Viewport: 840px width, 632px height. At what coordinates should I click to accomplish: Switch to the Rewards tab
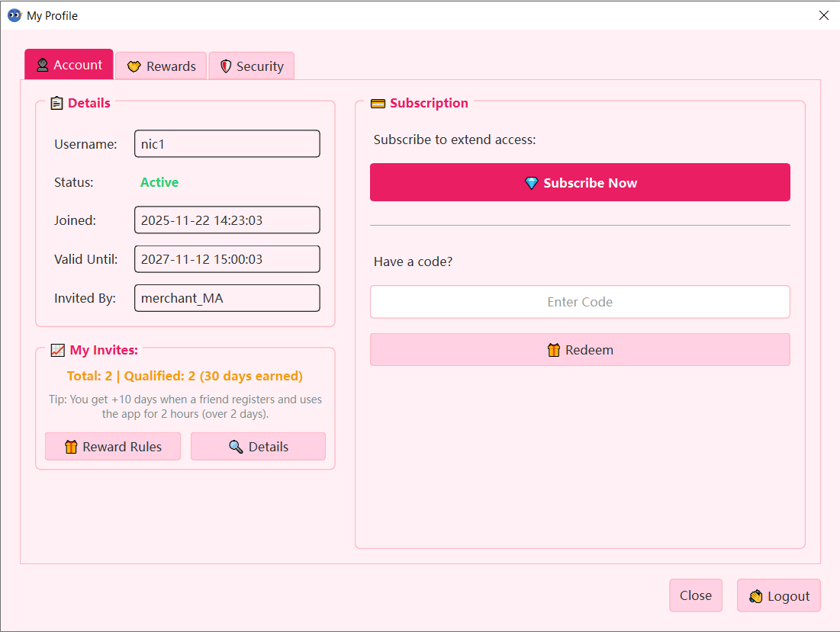[x=161, y=66]
